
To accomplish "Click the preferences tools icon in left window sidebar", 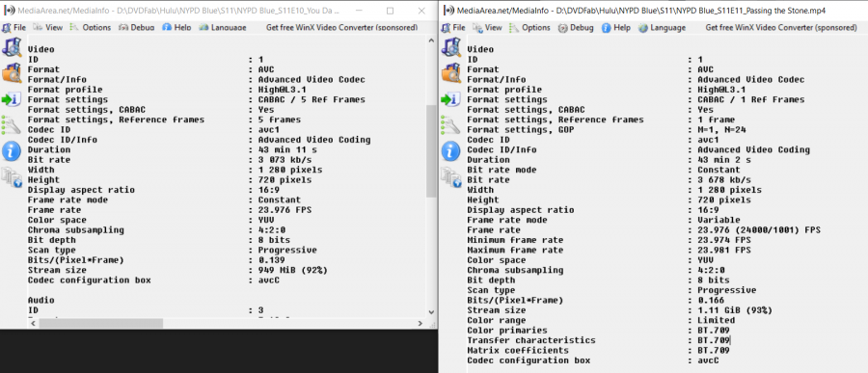I will (11, 125).
